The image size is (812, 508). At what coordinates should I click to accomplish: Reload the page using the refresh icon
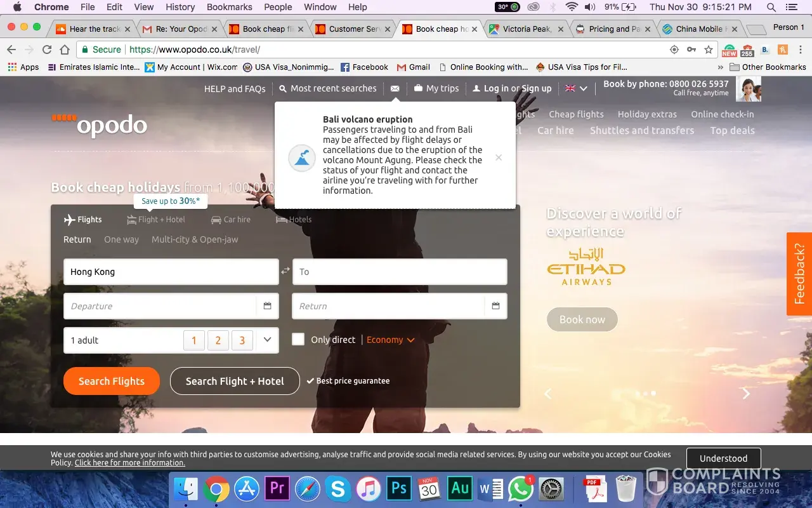pyautogui.click(x=47, y=50)
